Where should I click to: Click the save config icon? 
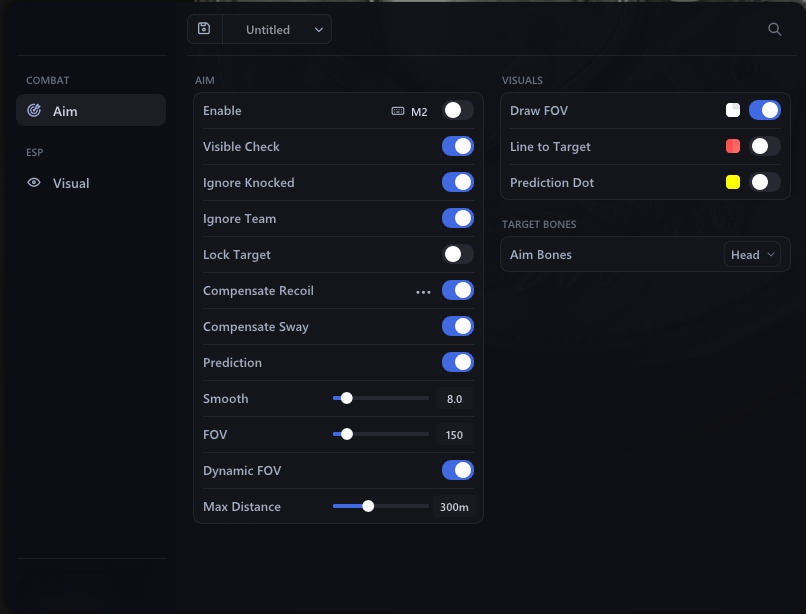204,29
